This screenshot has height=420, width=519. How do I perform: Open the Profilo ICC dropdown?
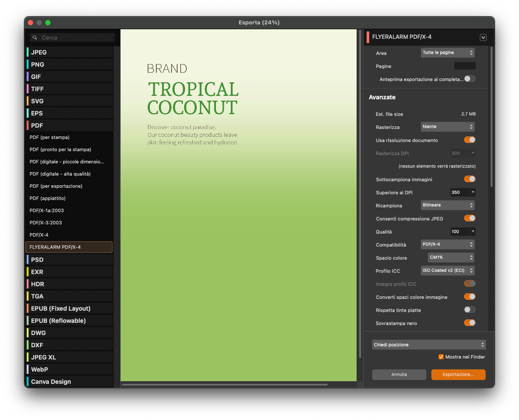(448, 271)
